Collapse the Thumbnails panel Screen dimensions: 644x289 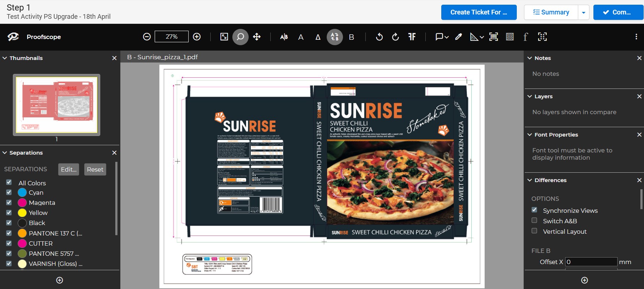[5, 58]
